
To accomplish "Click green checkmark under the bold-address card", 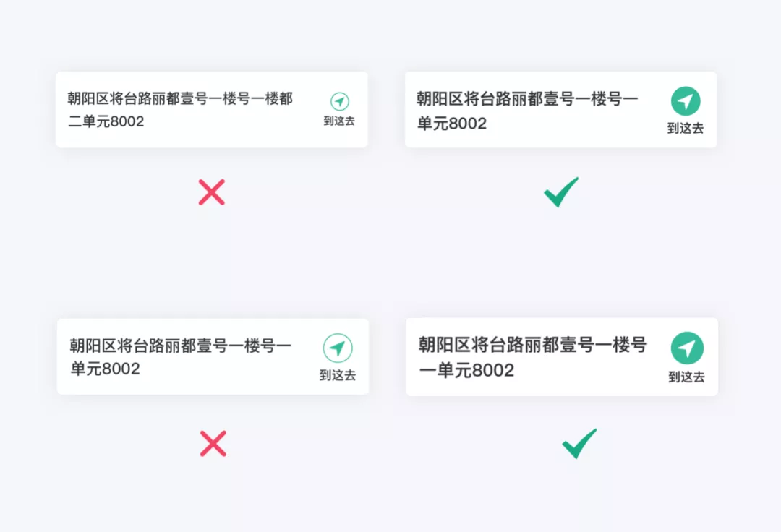I will click(579, 443).
